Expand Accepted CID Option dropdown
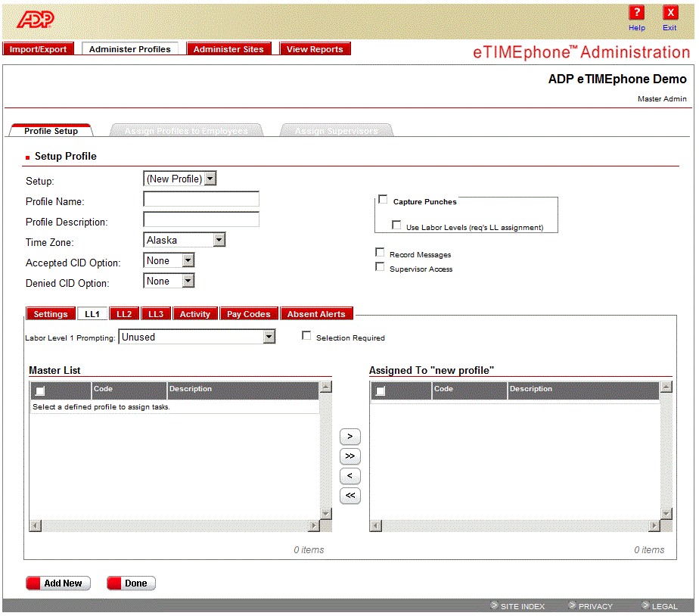 [x=169, y=260]
